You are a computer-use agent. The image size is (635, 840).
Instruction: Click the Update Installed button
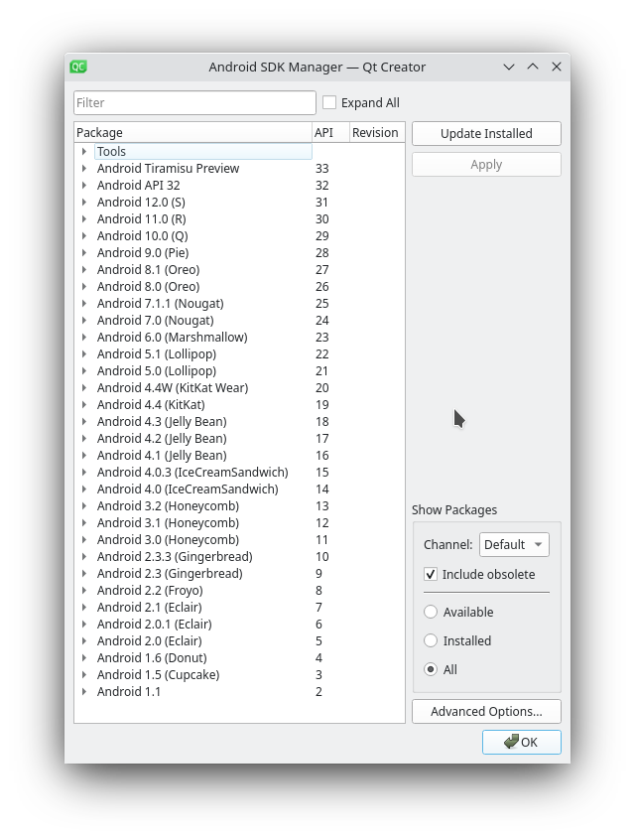click(486, 133)
